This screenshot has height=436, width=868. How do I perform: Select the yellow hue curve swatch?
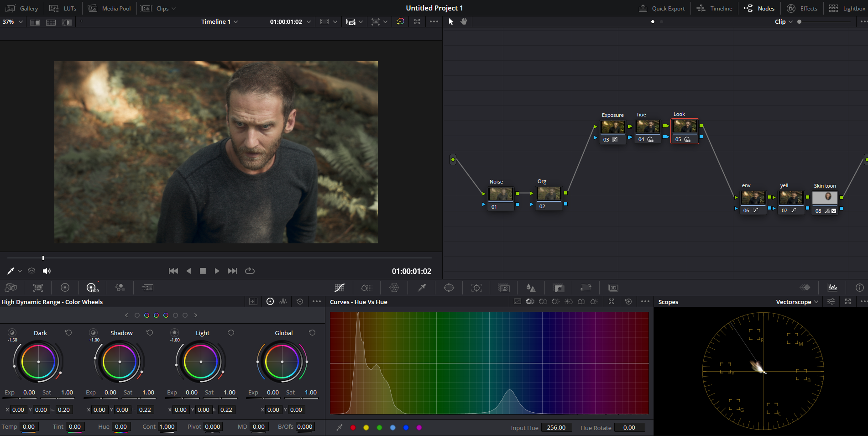pos(366,427)
